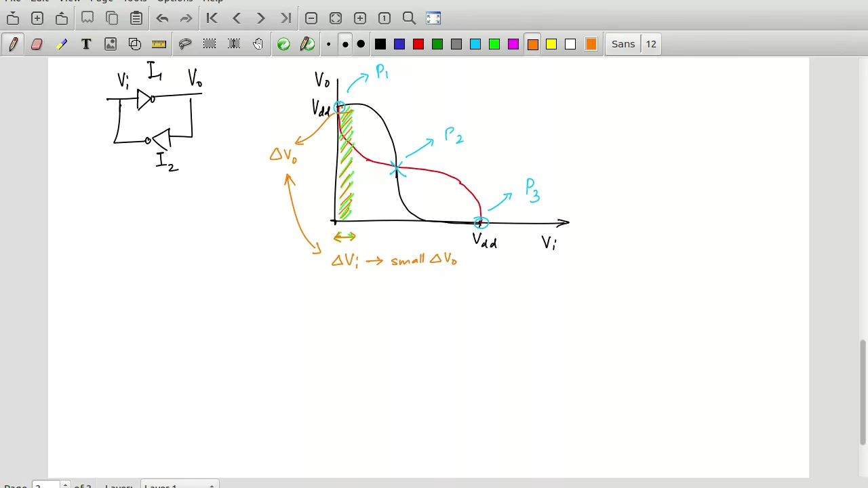Fit the page width
Screen dimensions: 868x488
pyautogui.click(x=336, y=18)
